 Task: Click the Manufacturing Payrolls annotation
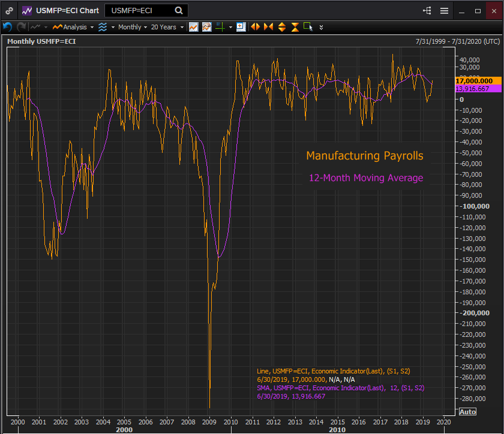pyautogui.click(x=365, y=155)
